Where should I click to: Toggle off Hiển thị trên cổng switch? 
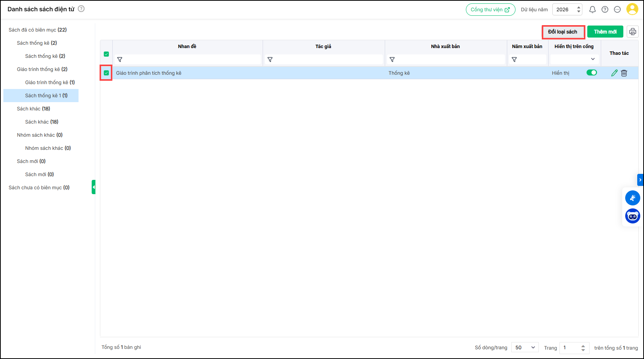591,73
